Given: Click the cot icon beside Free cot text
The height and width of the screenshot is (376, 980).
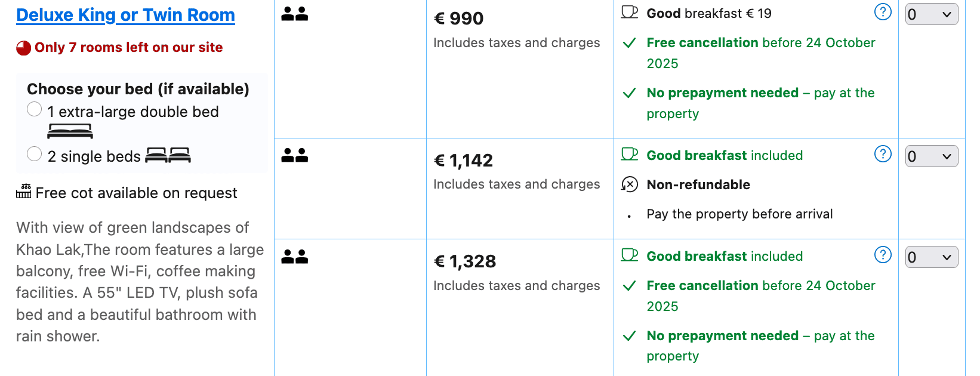Looking at the screenshot, I should [24, 192].
